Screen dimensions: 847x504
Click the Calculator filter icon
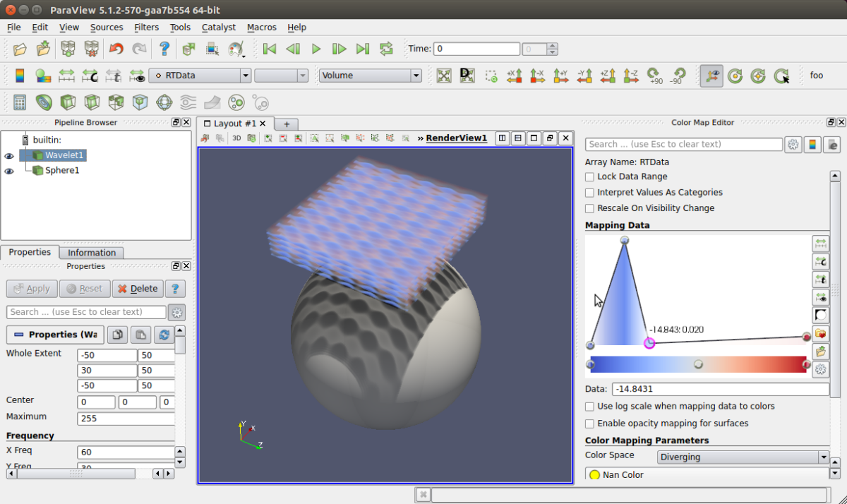(x=20, y=102)
